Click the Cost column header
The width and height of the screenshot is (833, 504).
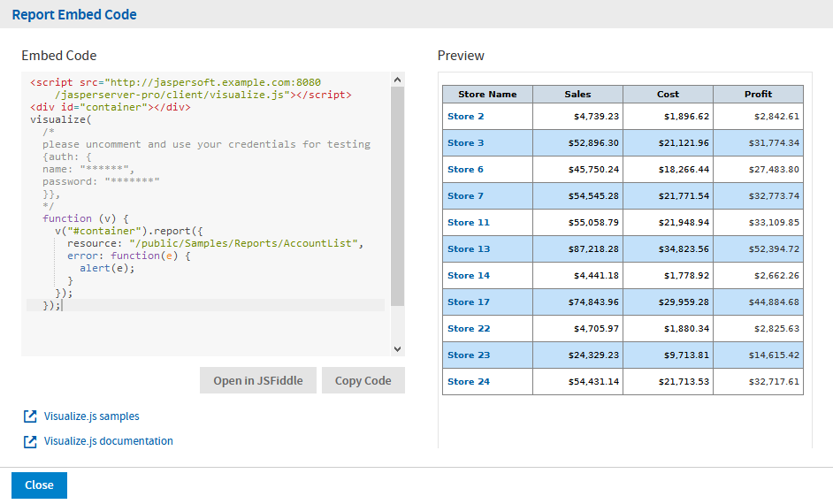click(x=669, y=94)
